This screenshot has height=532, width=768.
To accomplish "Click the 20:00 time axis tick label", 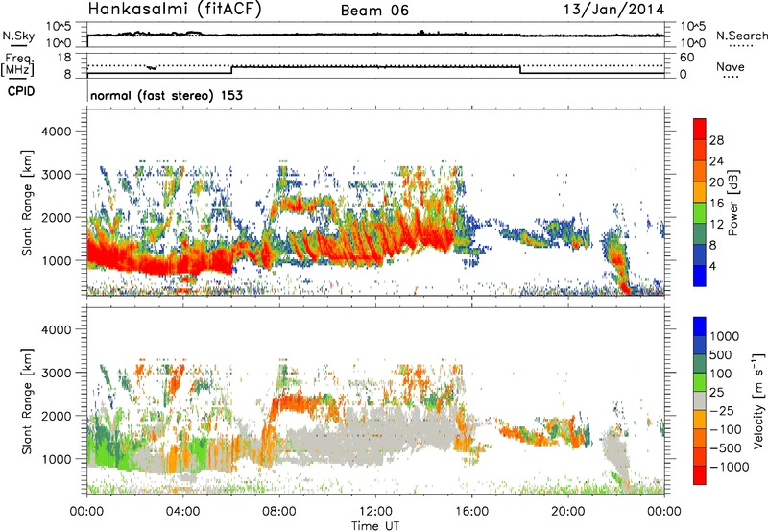I will [568, 512].
